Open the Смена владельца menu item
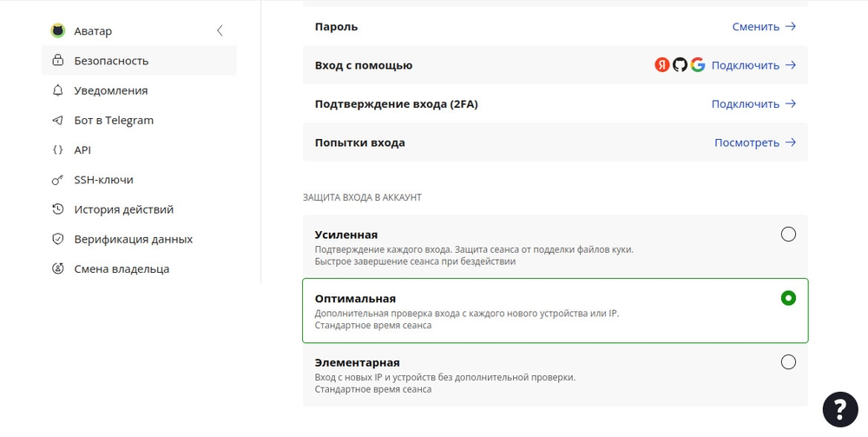Image resolution: width=868 pixels, height=437 pixels. click(x=122, y=268)
